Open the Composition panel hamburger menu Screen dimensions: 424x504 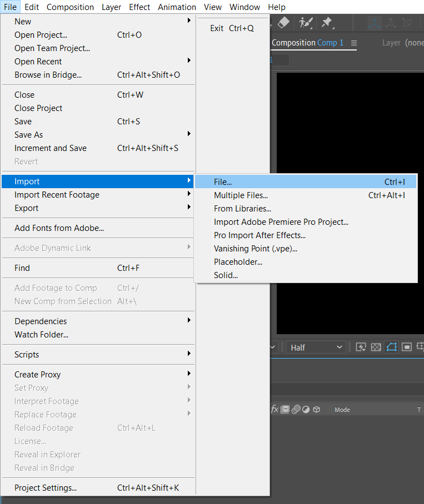pyautogui.click(x=354, y=43)
